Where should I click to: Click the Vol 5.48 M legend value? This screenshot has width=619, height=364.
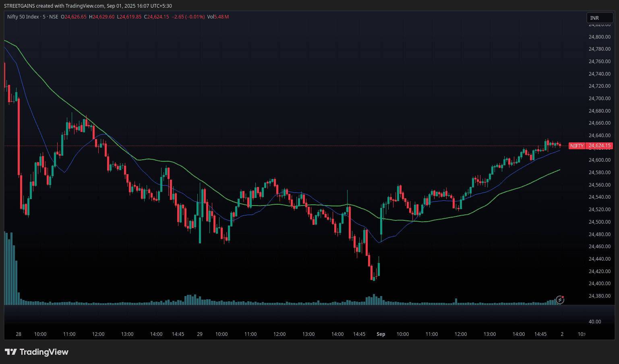(218, 17)
